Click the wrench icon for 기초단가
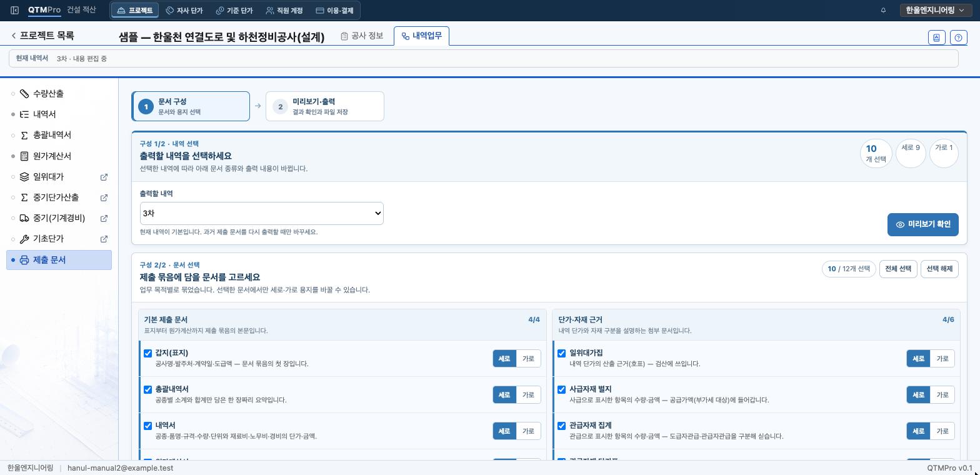Image resolution: width=980 pixels, height=475 pixels. (x=24, y=239)
